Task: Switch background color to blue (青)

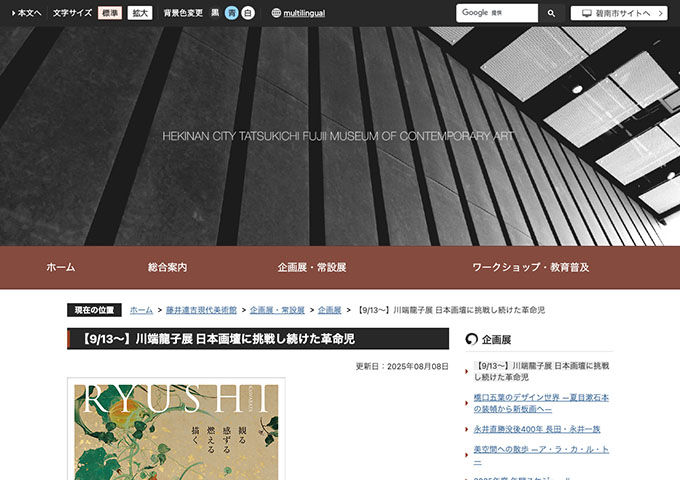Action: point(231,13)
